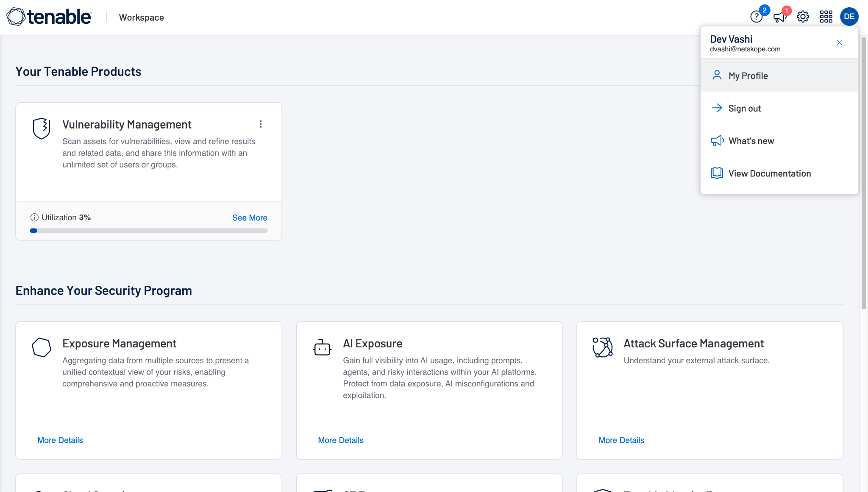The height and width of the screenshot is (492, 868).
Task: Click the Utilization 3% label
Action: tap(66, 218)
